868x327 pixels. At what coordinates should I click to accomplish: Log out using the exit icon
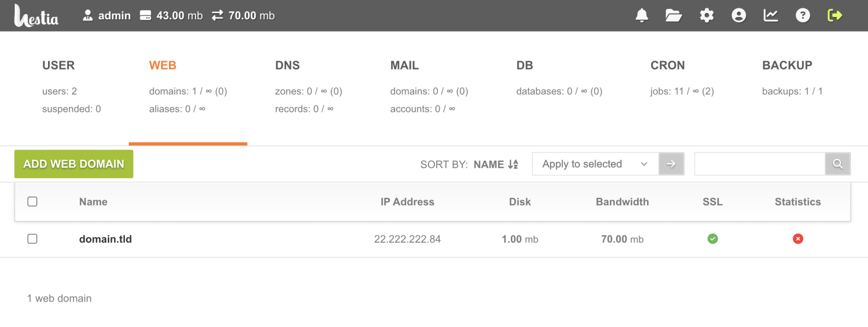[835, 15]
